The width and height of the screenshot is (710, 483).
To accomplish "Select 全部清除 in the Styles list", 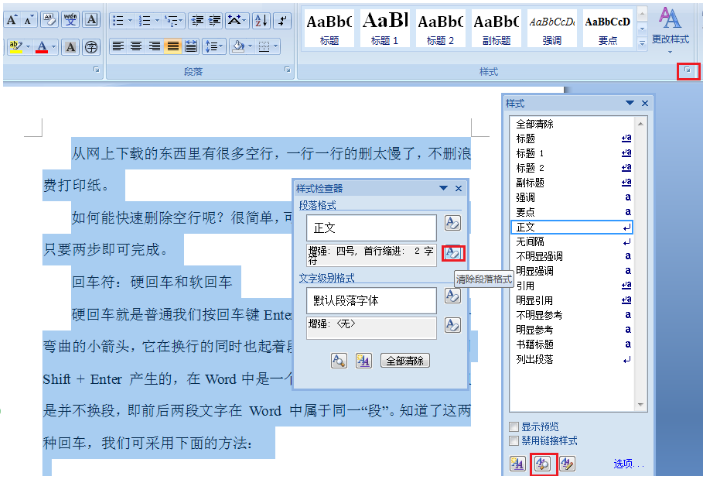I will point(571,124).
